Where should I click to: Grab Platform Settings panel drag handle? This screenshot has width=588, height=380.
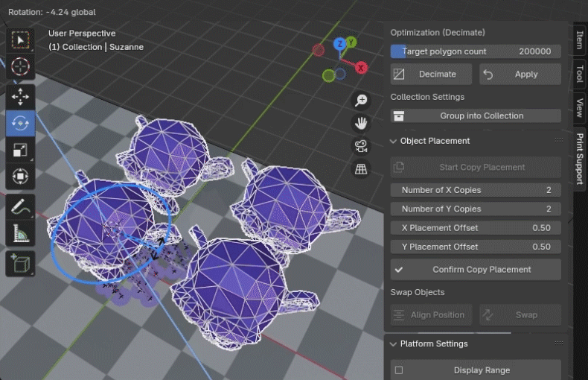[x=559, y=343]
